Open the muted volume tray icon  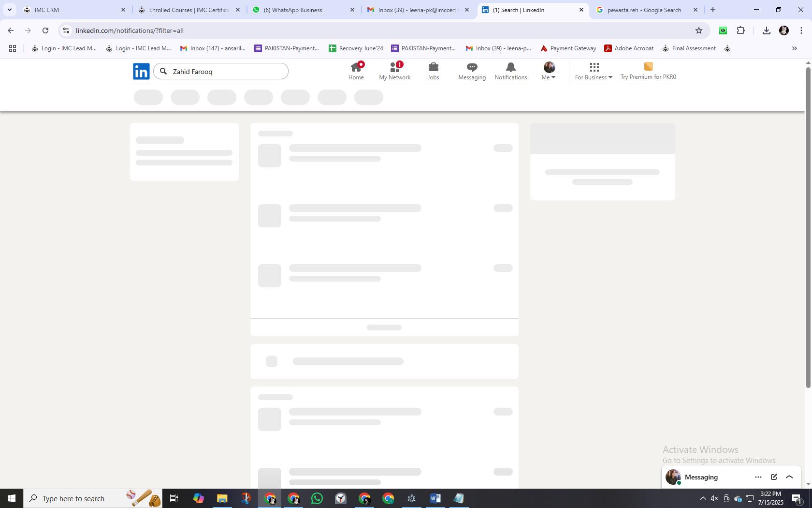pos(714,498)
